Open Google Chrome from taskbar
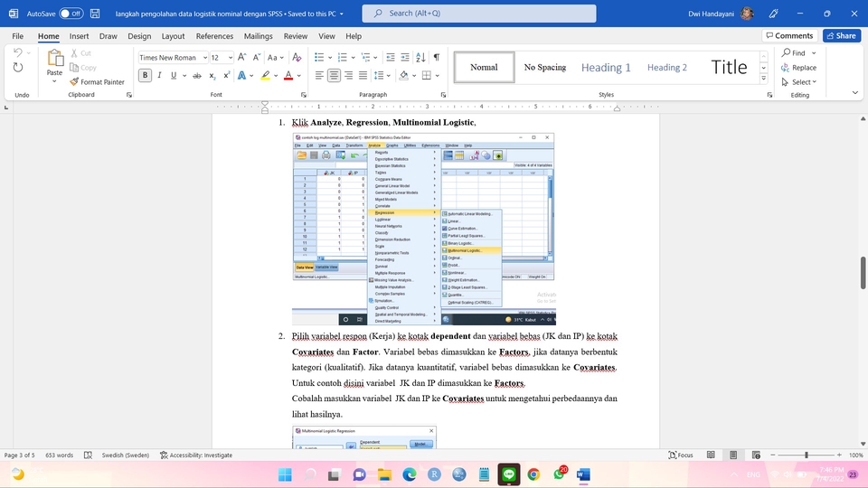 533,474
